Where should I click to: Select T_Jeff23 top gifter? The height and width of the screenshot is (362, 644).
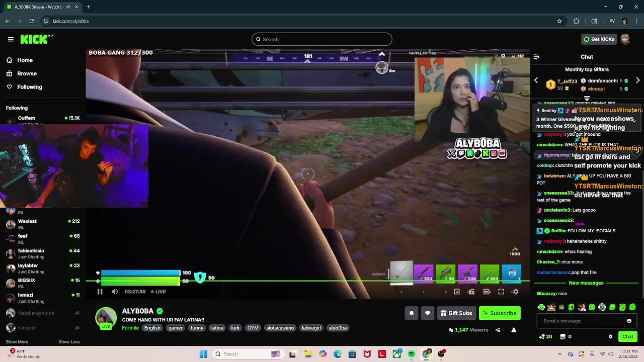coord(562,84)
